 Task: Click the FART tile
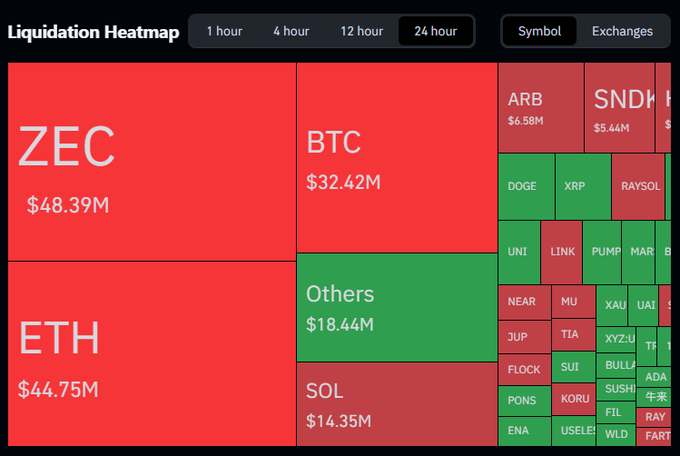click(654, 436)
